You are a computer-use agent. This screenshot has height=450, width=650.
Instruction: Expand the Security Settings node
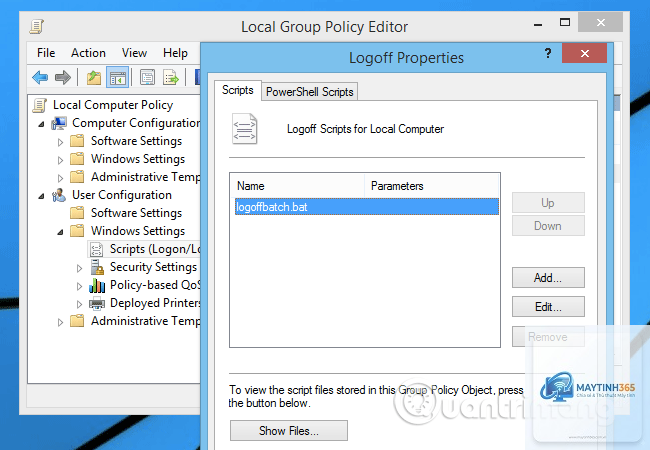[79, 269]
